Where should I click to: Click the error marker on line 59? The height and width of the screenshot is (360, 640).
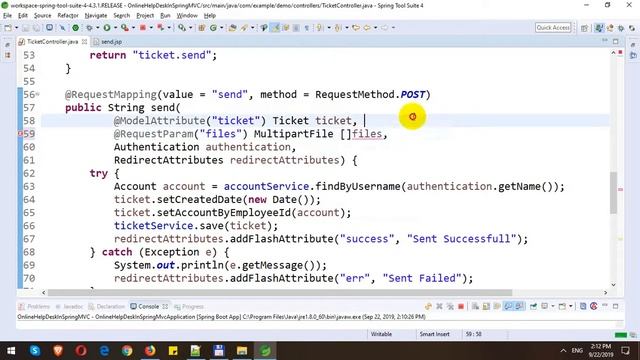click(20, 134)
